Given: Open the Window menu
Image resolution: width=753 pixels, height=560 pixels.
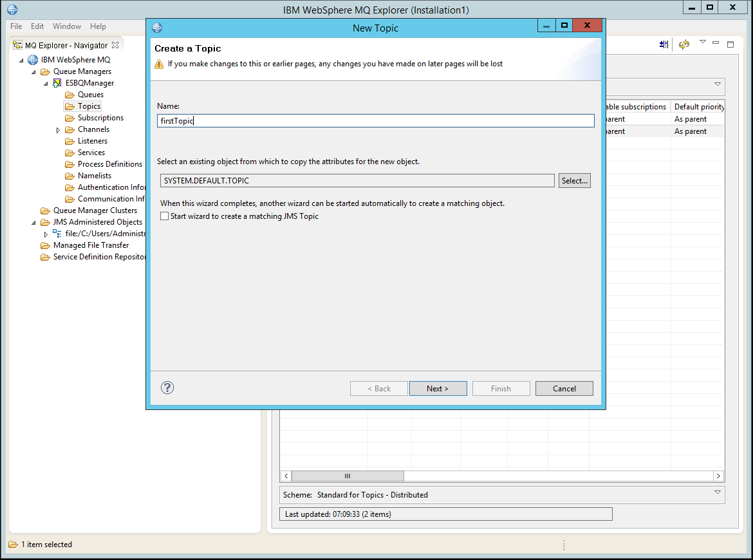Looking at the screenshot, I should 66,26.
